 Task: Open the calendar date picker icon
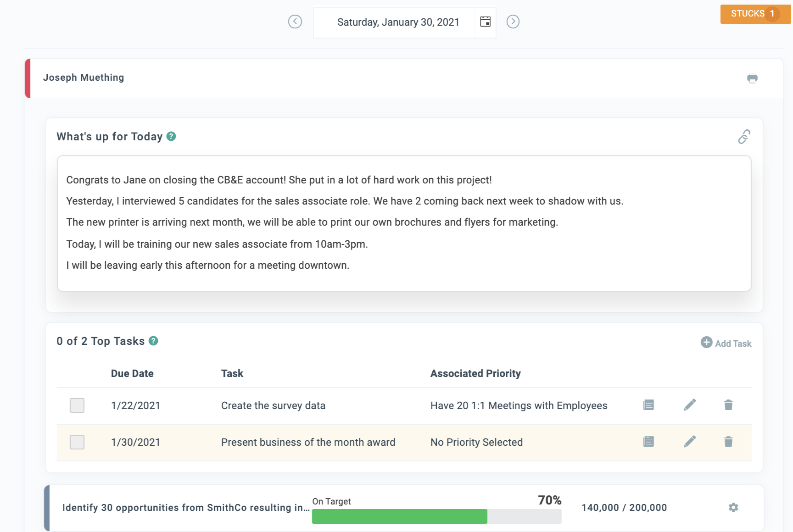[484, 22]
